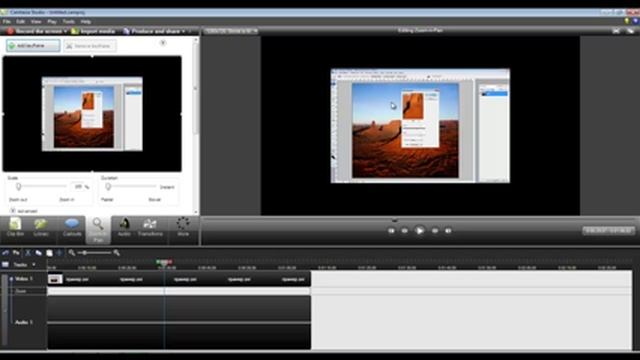Click the timeline playhead marker
Image resolution: width=640 pixels, height=360 pixels.
pyautogui.click(x=164, y=262)
